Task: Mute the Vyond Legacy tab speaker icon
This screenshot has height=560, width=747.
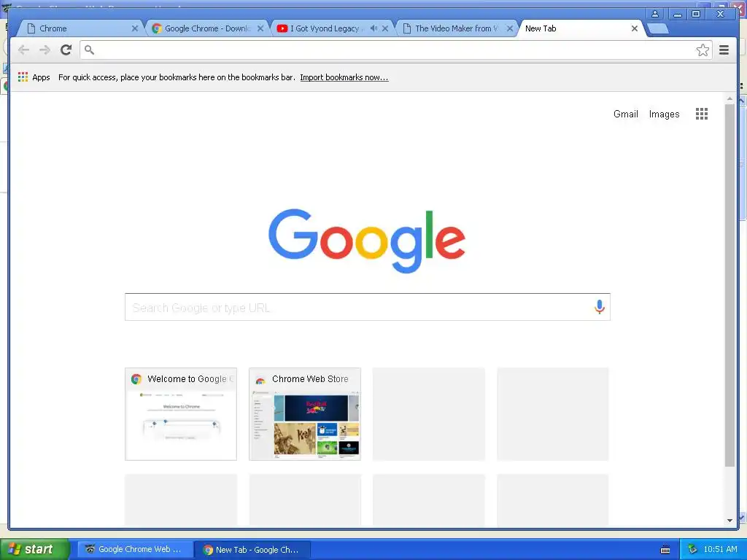Action: pyautogui.click(x=373, y=28)
